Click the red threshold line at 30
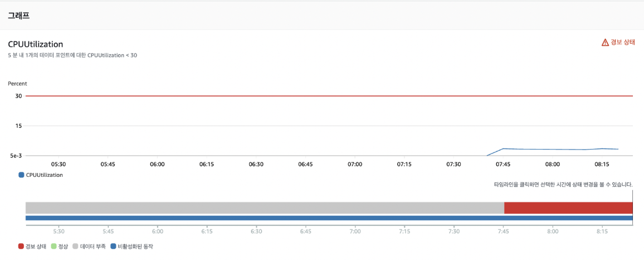The height and width of the screenshot is (260, 644). 329,96
